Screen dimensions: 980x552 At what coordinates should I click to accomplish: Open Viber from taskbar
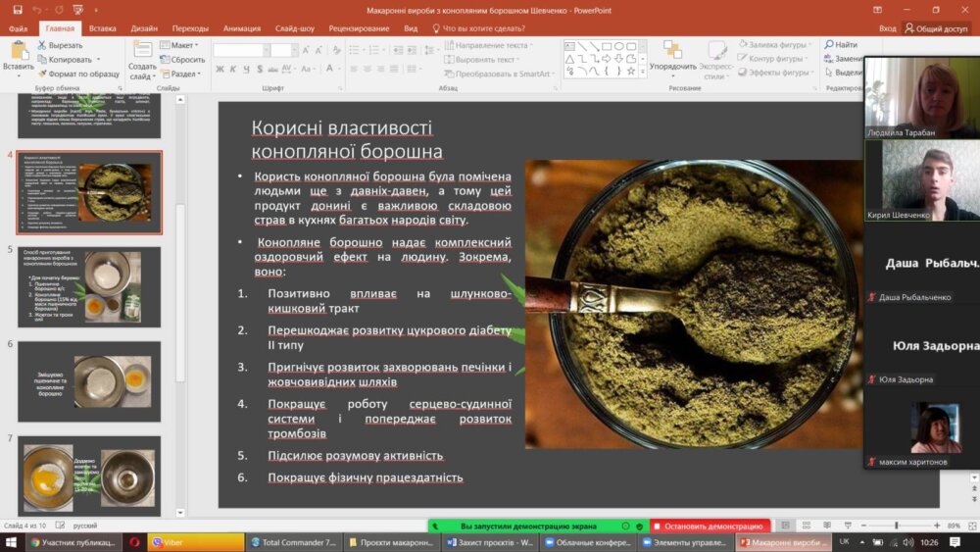point(196,542)
